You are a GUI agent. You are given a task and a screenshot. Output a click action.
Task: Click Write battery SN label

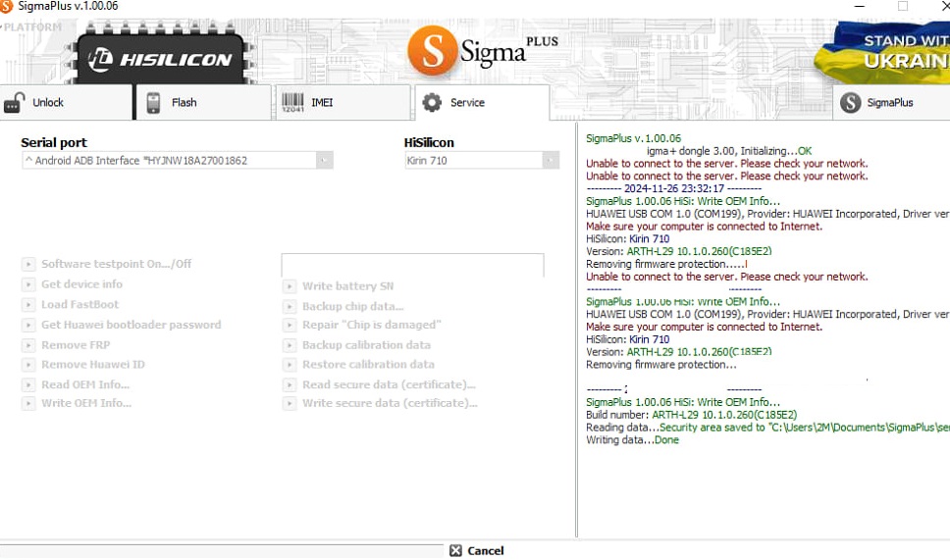pyautogui.click(x=347, y=286)
